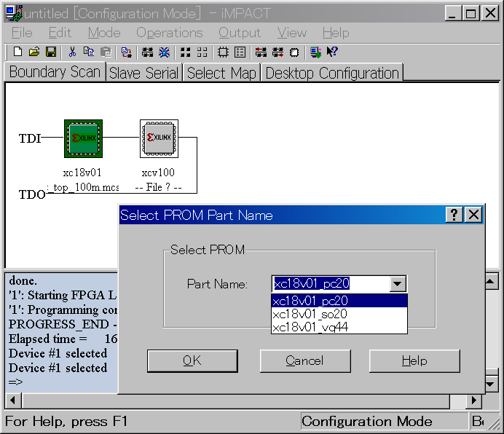Close the Select PROM Part Name dialog
This screenshot has height=434, width=504.
coord(474,214)
